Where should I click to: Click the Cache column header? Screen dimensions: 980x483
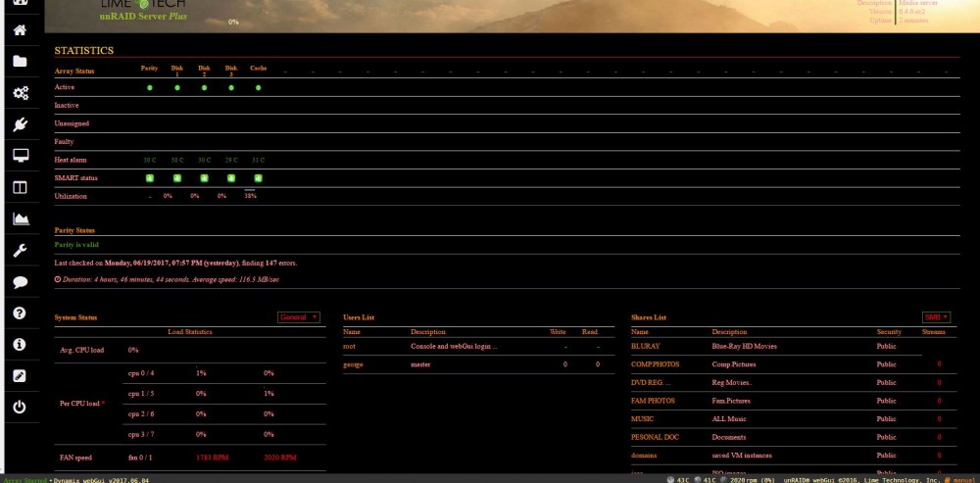(258, 69)
